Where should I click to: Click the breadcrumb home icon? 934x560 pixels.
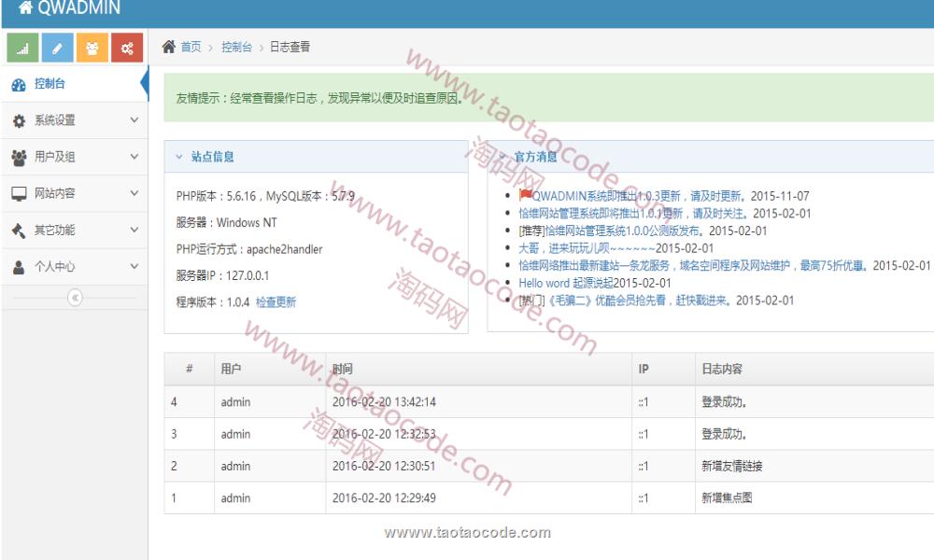(168, 47)
